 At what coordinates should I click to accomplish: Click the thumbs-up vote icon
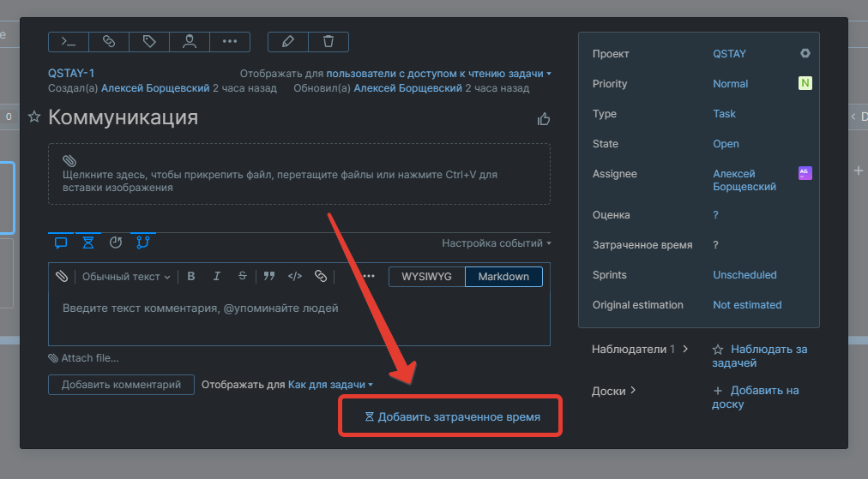[x=543, y=119]
